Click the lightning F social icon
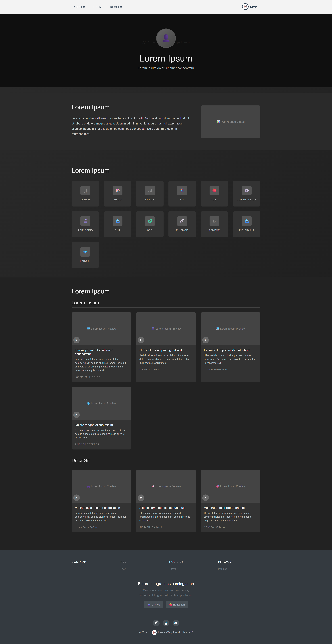 (156, 623)
